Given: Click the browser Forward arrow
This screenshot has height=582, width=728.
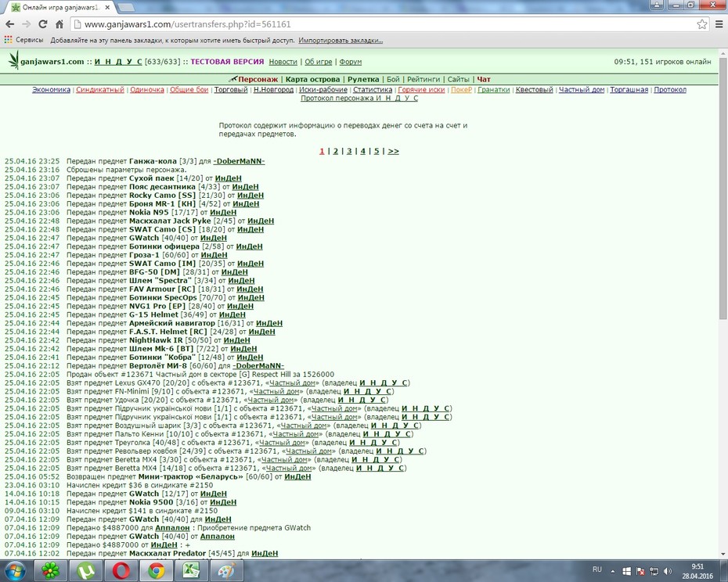Looking at the screenshot, I should 27,24.
